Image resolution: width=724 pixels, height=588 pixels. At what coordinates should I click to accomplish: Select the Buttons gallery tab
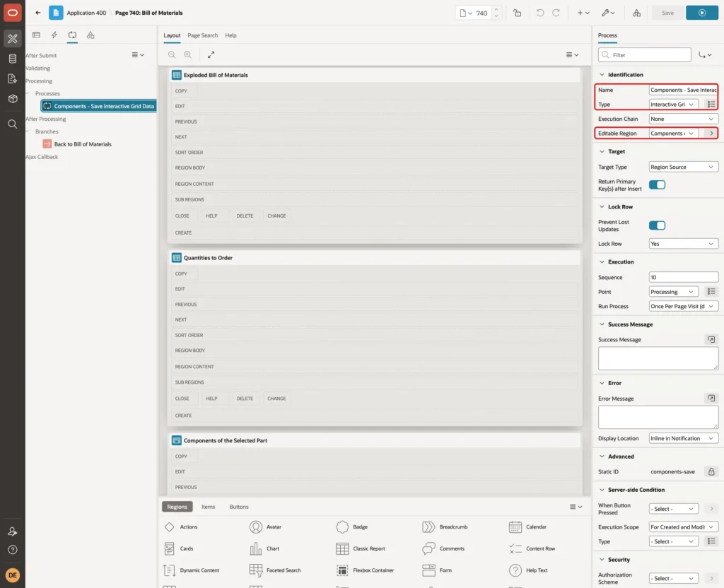[x=239, y=507]
